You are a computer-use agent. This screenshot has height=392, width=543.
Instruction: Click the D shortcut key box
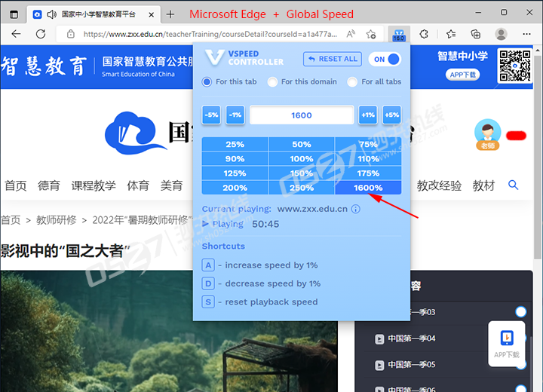208,283
